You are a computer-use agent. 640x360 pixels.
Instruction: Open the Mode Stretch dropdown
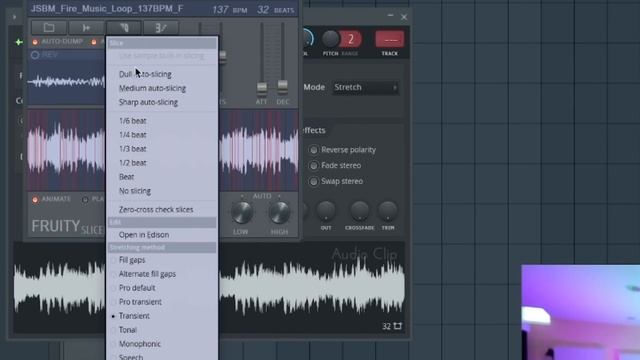365,87
